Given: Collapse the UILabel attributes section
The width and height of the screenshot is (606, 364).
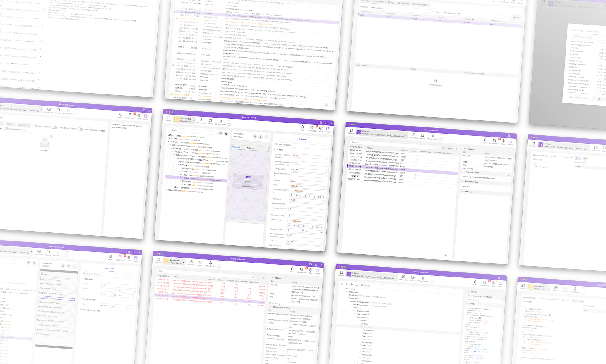Looking at the screenshot, I should coord(274,149).
